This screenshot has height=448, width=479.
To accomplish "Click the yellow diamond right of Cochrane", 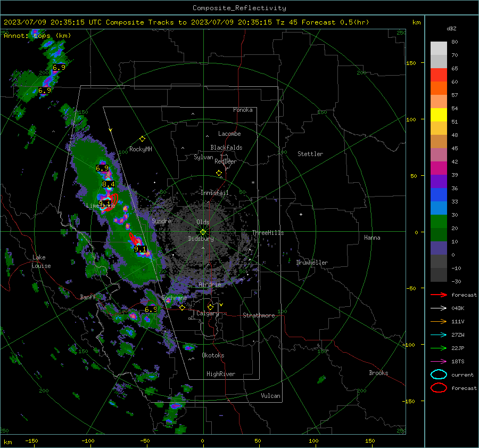I will [x=182, y=307].
